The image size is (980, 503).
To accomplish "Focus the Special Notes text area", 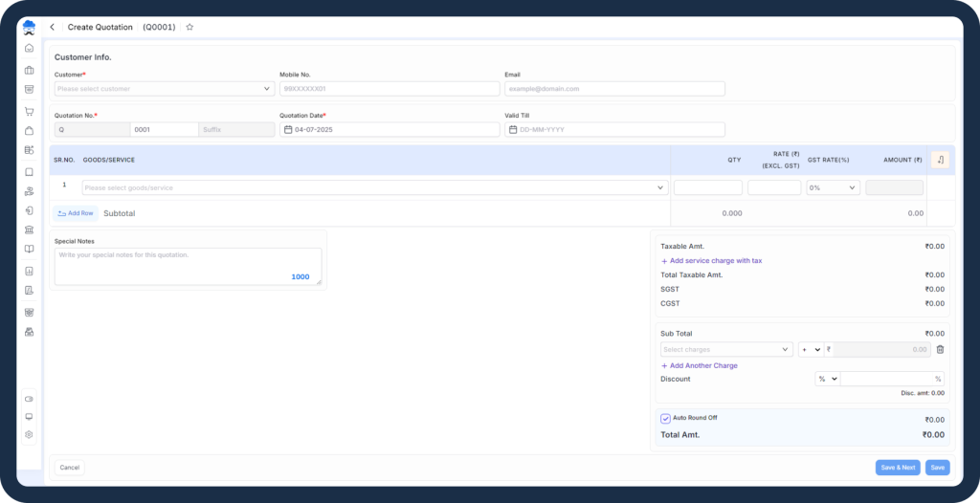I will tap(189, 267).
